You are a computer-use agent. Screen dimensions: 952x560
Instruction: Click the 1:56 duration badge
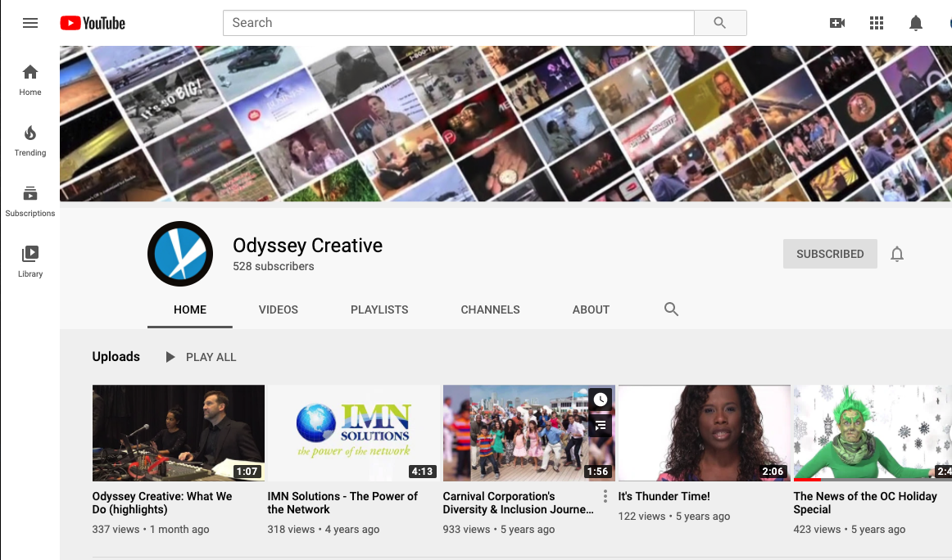coord(597,472)
